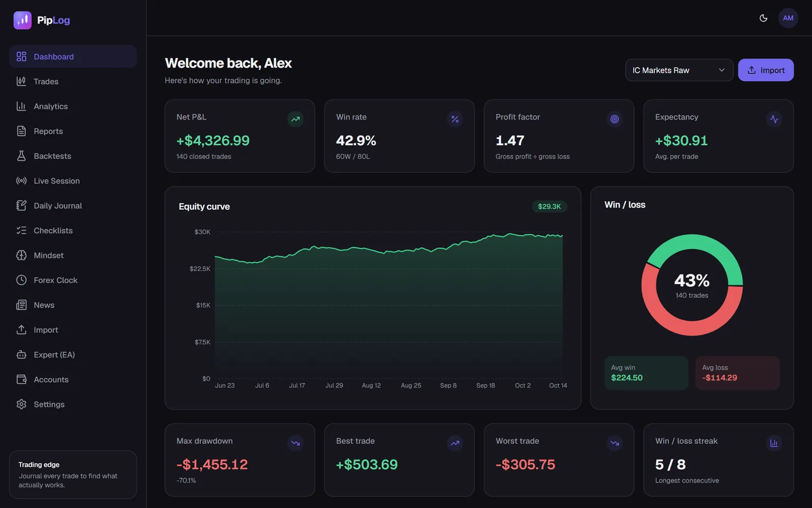Viewport: 812px width, 508px height.
Task: Click the Max drawdown trending-down icon
Action: 295,443
